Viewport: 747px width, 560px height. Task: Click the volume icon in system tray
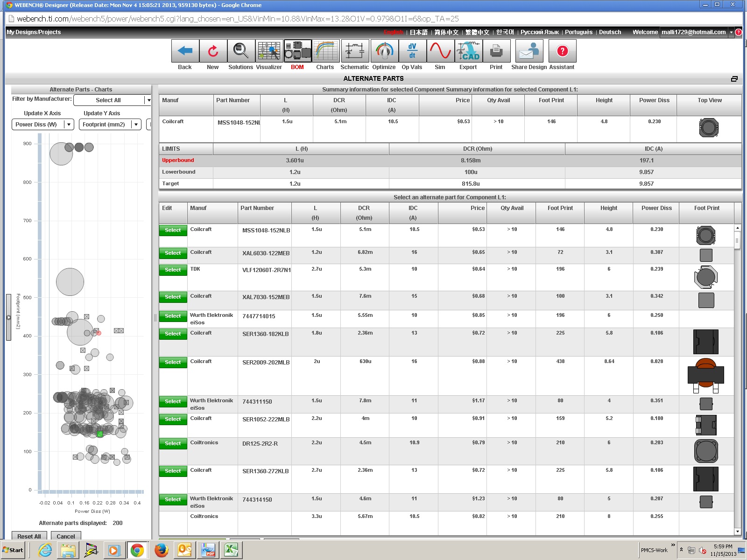coord(703,551)
